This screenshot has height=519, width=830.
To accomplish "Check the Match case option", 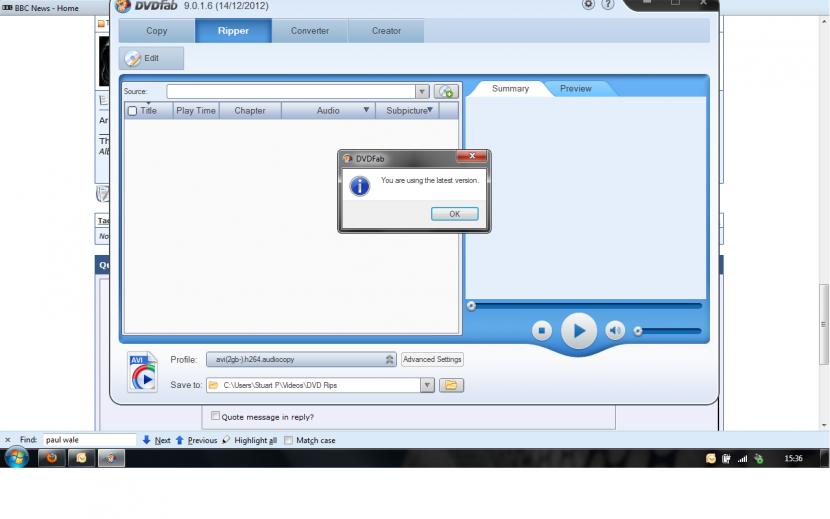I will point(289,440).
